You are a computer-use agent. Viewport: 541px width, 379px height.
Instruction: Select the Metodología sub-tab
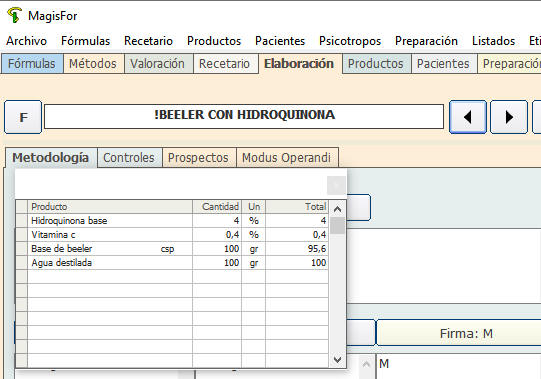tap(51, 158)
